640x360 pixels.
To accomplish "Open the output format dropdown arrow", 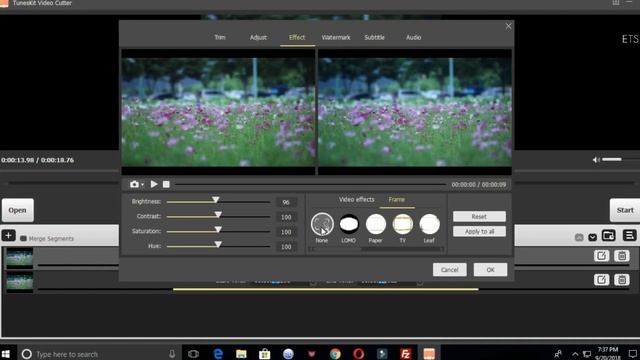I will (x=592, y=237).
